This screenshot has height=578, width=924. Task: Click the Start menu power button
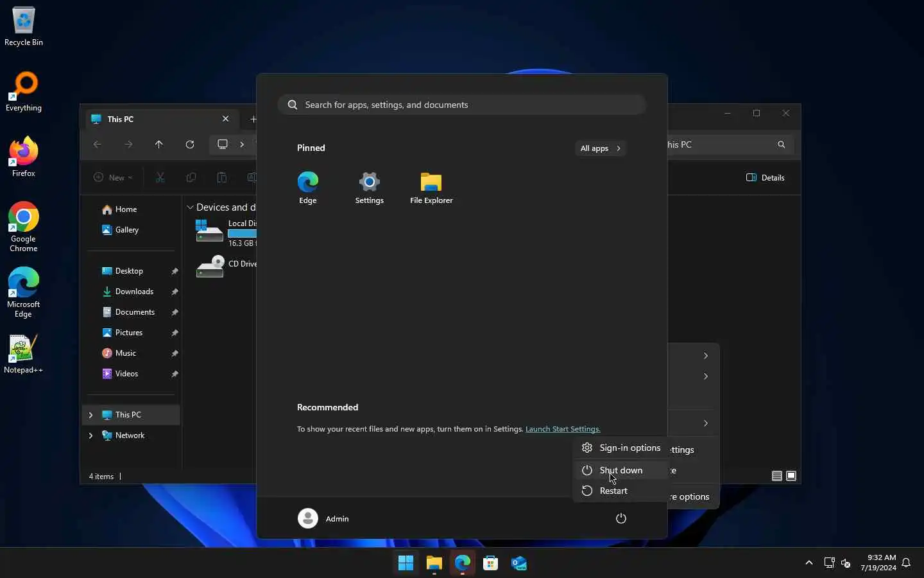[x=621, y=518]
